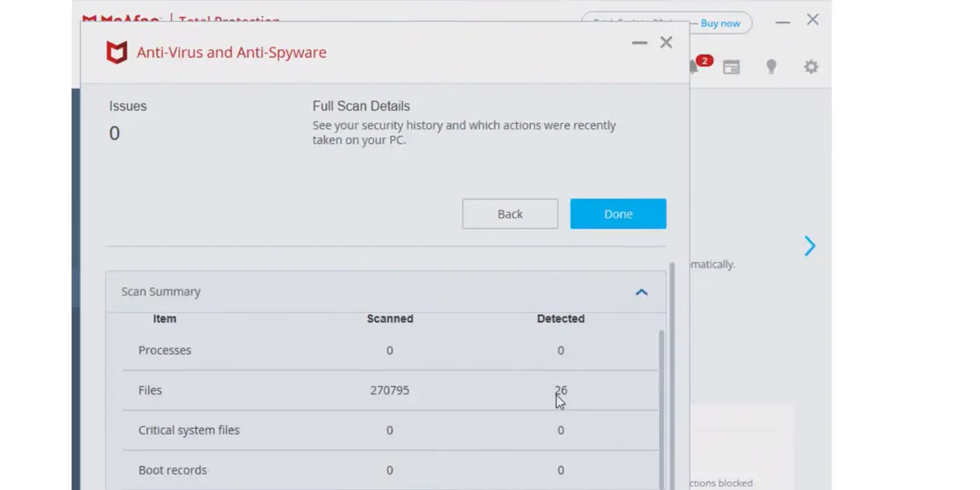The height and width of the screenshot is (490, 980).
Task: Select the Boot records row label
Action: coord(172,470)
